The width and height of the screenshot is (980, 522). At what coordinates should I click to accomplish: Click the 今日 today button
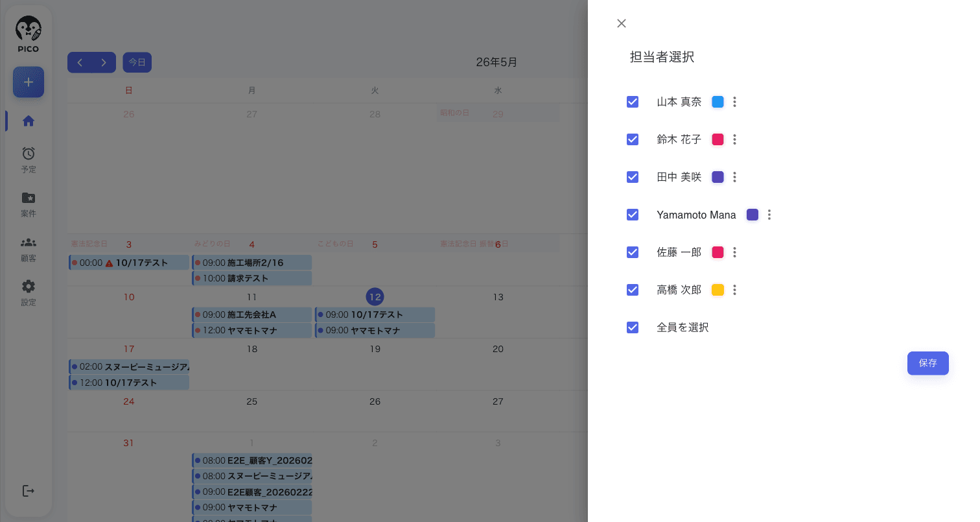click(137, 62)
